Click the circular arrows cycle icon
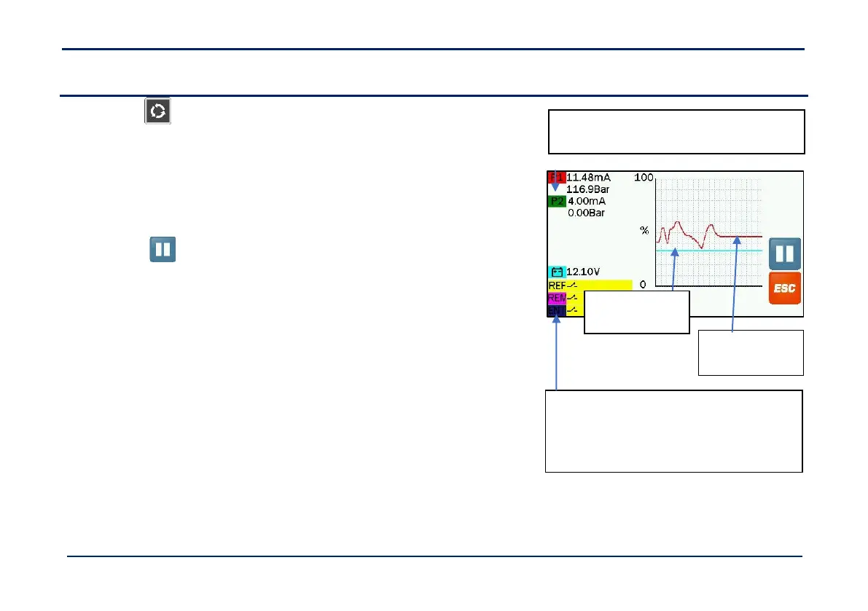 pyautogui.click(x=157, y=111)
